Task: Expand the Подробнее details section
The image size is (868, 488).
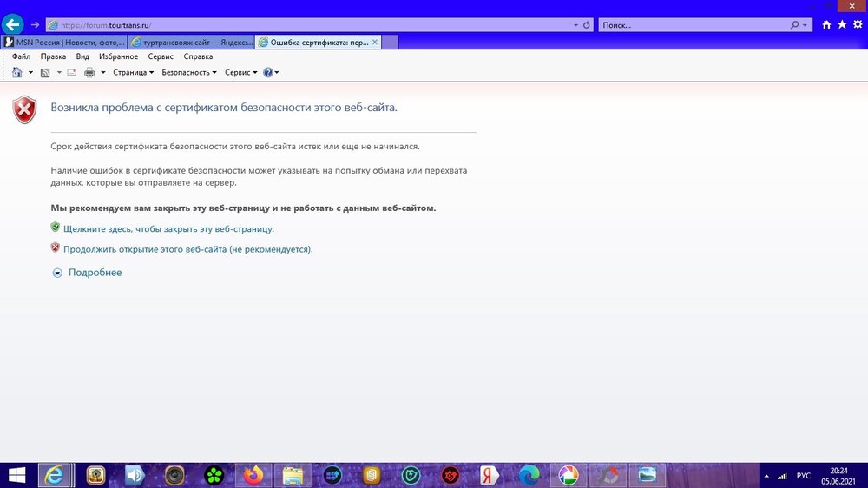Action: [x=95, y=273]
